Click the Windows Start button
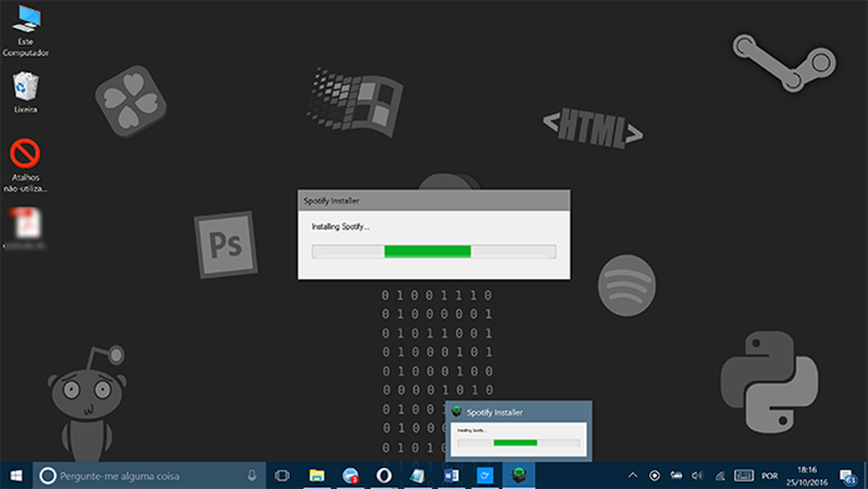868x489 pixels. coord(15,476)
